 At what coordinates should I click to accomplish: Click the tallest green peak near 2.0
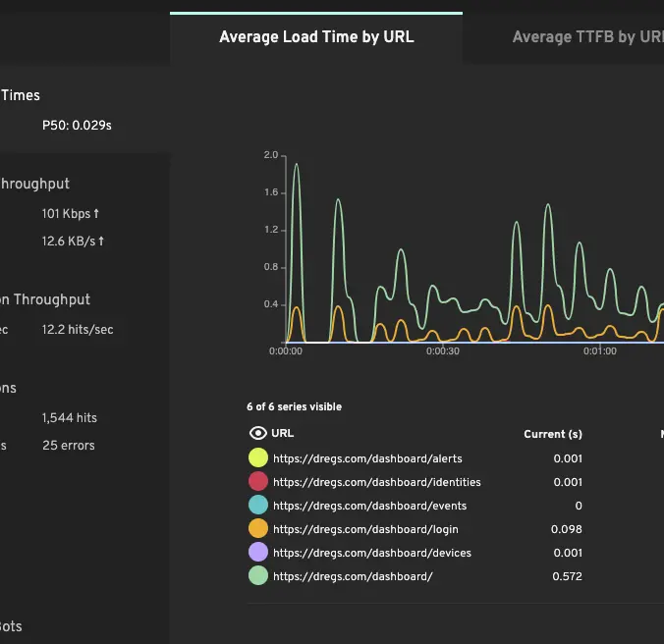pyautogui.click(x=297, y=164)
